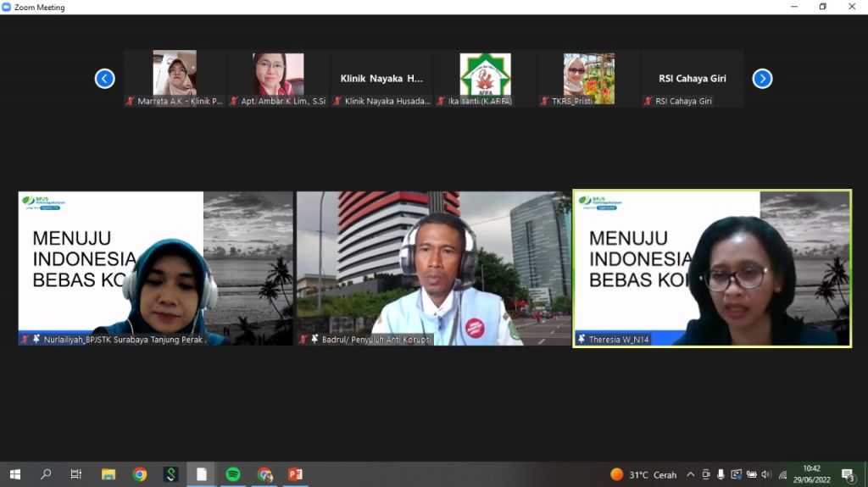Open the notification action center
Screen dimensions: 868x487
(848, 474)
